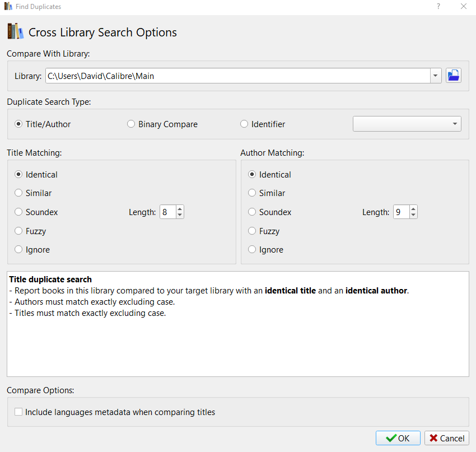
Task: Open the identifier type dropdown
Action: tap(407, 124)
